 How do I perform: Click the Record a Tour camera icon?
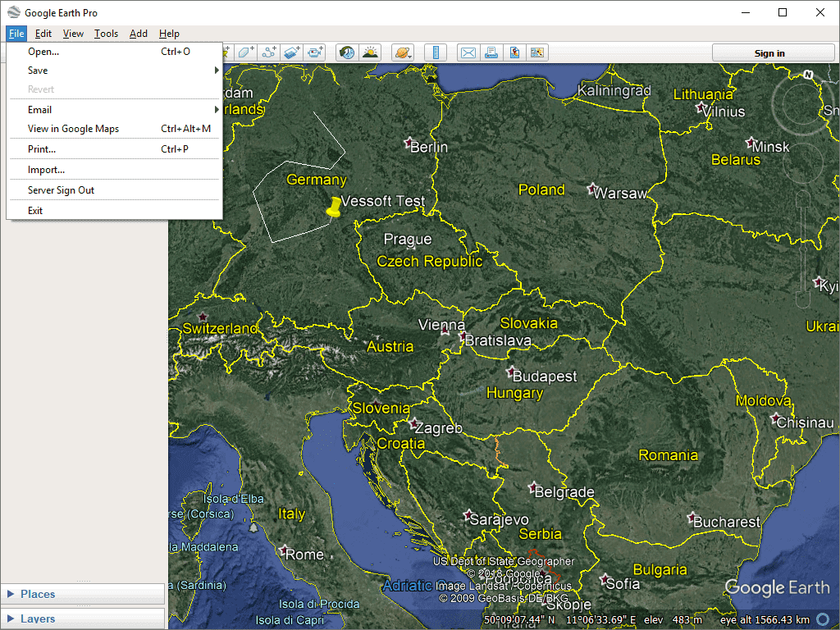(x=314, y=52)
